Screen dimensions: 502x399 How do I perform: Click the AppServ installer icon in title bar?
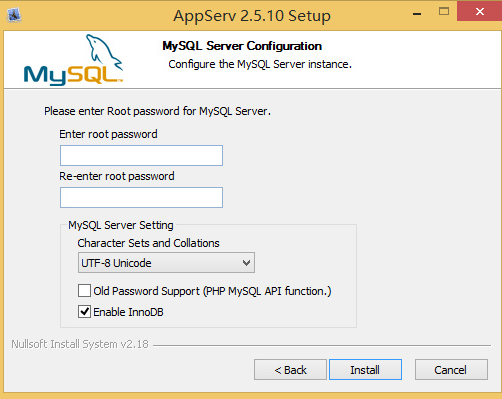[x=14, y=15]
